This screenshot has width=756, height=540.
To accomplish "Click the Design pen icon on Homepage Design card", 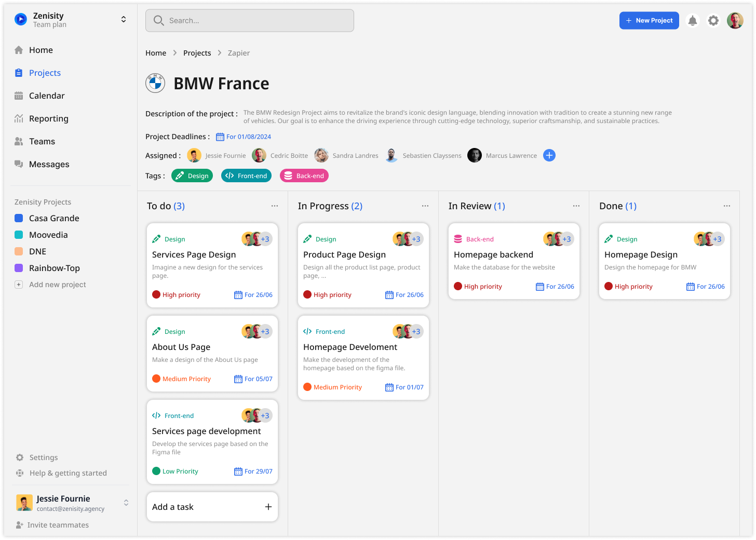I will coord(609,239).
